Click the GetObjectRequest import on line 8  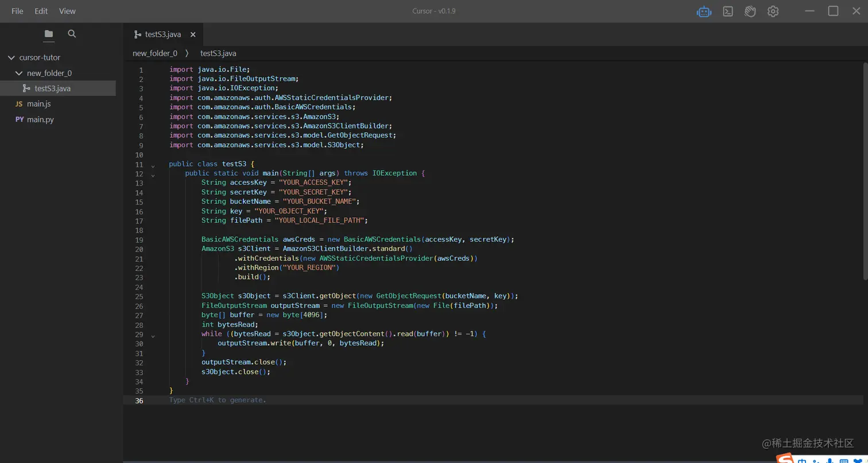(283, 135)
